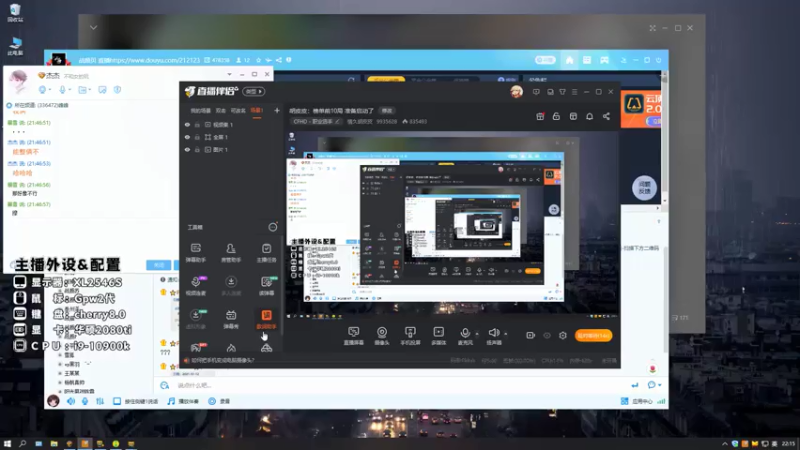Click the 修改 title edit button
Viewport: 800px width, 450px height.
387,111
